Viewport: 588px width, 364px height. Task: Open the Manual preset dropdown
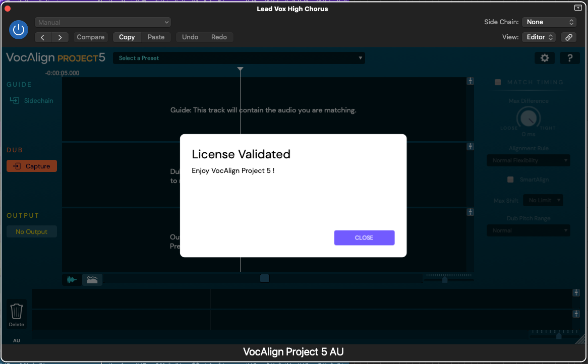103,22
